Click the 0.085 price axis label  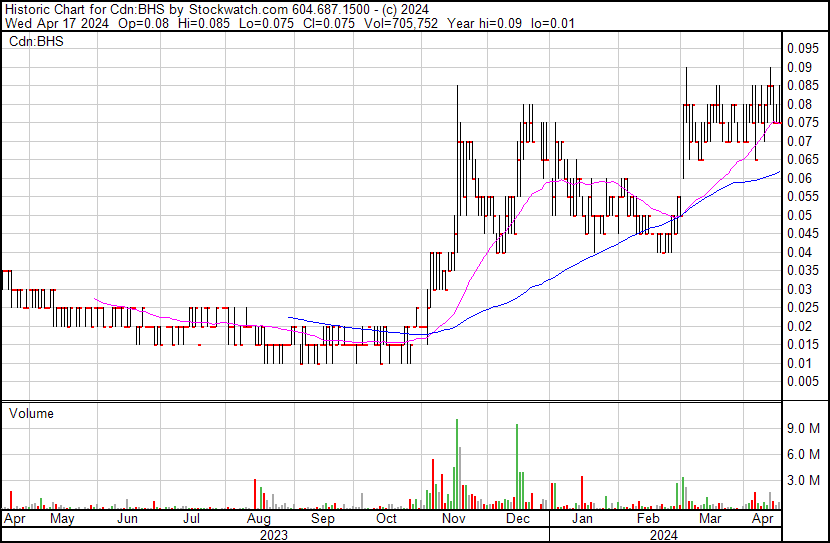point(803,86)
